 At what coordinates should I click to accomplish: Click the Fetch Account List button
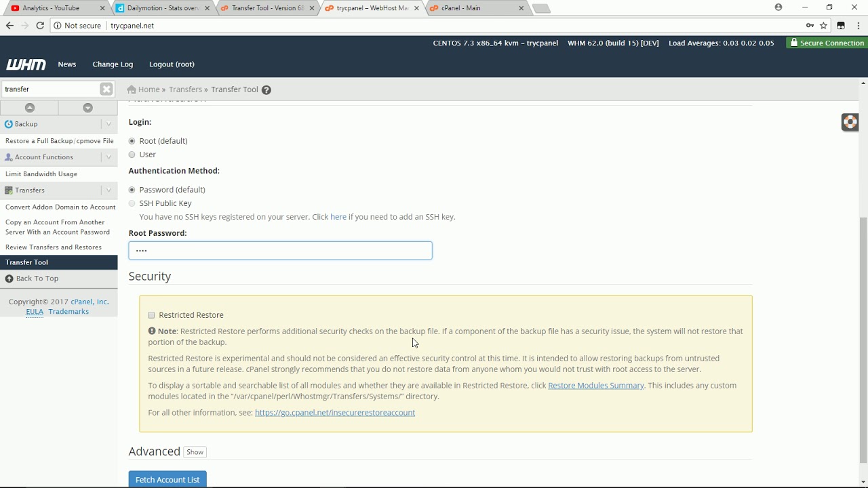point(167,479)
